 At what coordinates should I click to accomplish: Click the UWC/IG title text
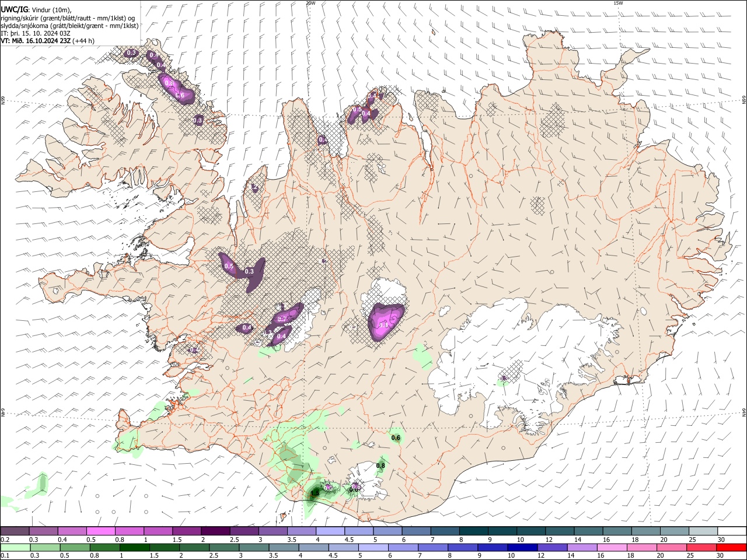13,10
